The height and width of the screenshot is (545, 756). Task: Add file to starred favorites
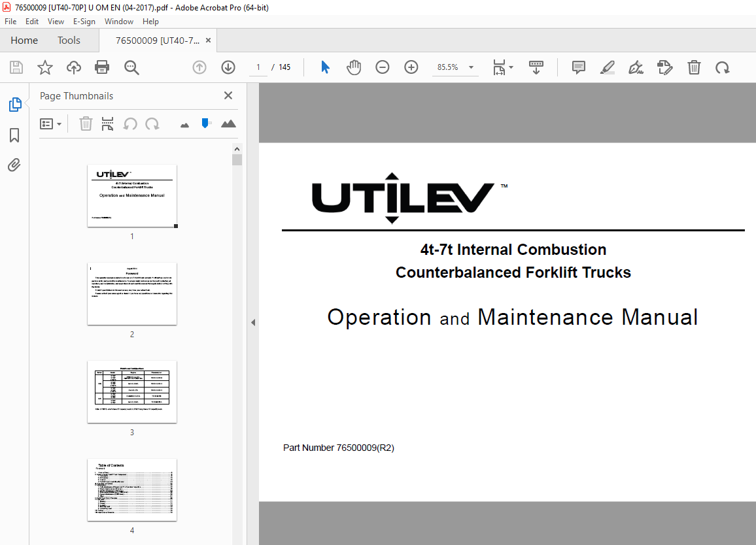click(45, 67)
